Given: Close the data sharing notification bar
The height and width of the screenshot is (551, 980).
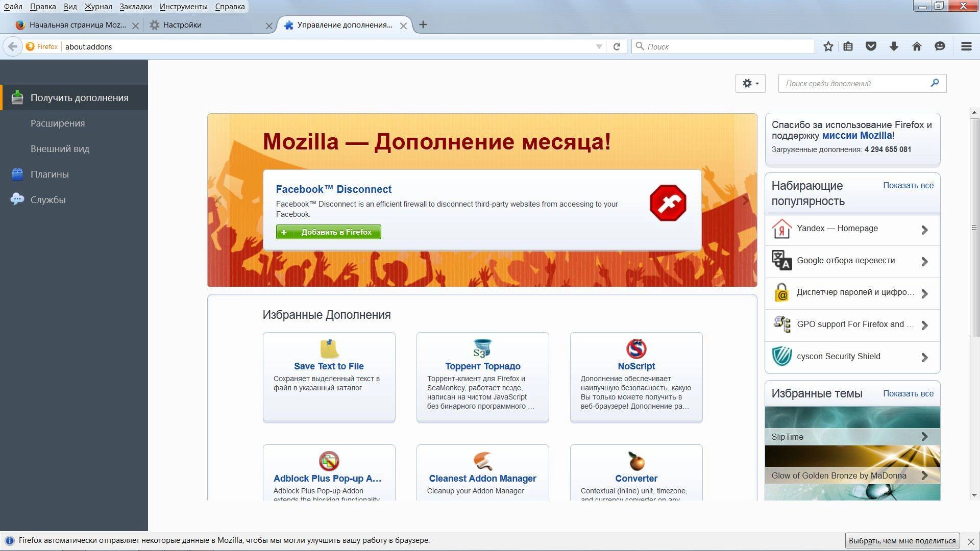Looking at the screenshot, I should click(x=971, y=541).
